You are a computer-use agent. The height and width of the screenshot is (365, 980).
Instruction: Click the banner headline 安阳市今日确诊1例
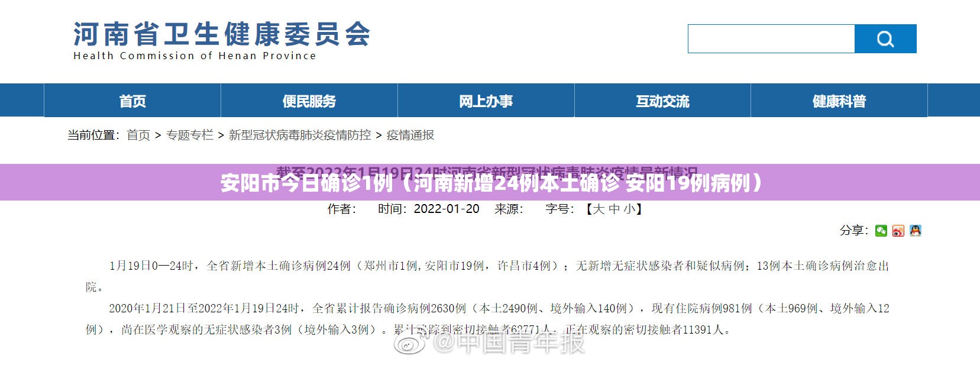click(x=306, y=183)
